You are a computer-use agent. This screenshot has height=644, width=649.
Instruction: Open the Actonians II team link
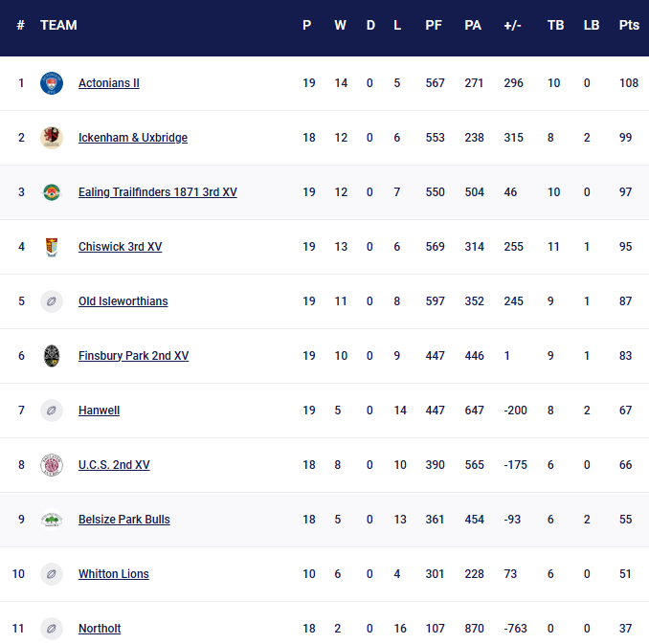[109, 83]
